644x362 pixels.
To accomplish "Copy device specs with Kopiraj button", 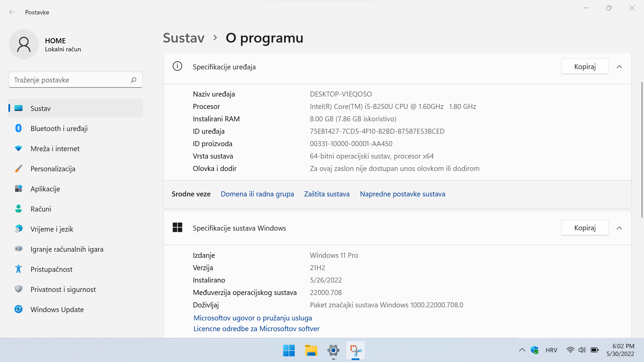I will pos(585,66).
